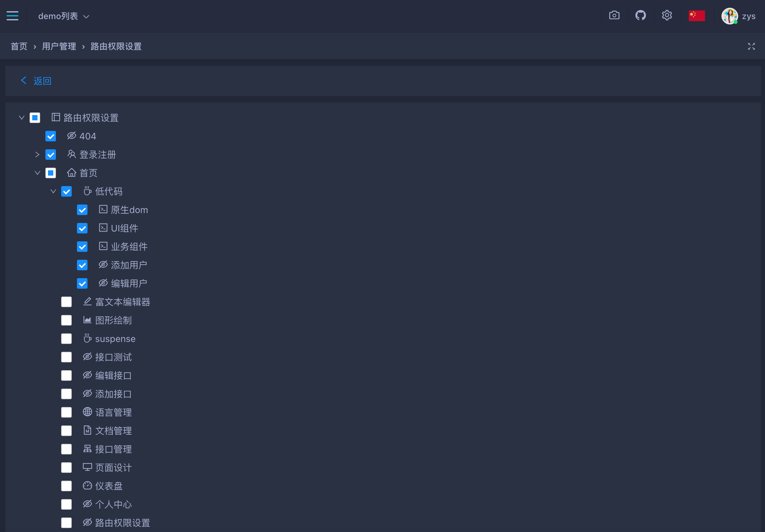Click the globe icon beside 语言管理
This screenshot has width=765, height=532.
[x=87, y=412]
